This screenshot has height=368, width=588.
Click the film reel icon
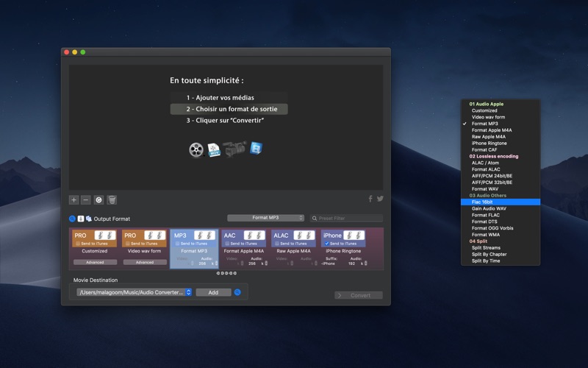(x=196, y=150)
